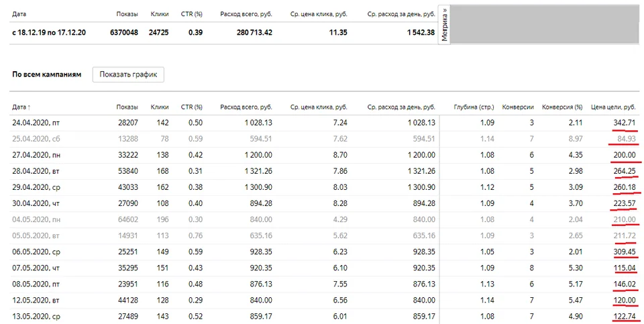The height and width of the screenshot is (324, 644).
Task: Click spend value 928.35 in Расход всего
Action: [x=261, y=252]
